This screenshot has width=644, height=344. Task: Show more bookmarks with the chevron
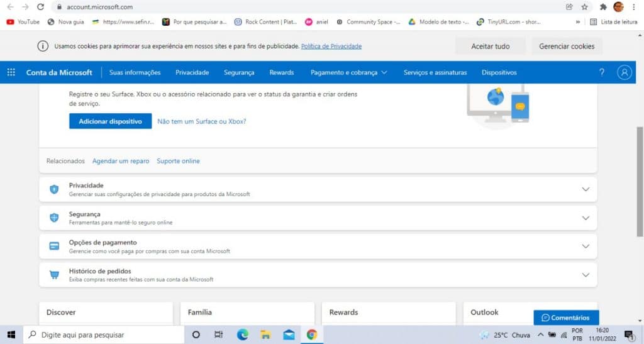[578, 22]
